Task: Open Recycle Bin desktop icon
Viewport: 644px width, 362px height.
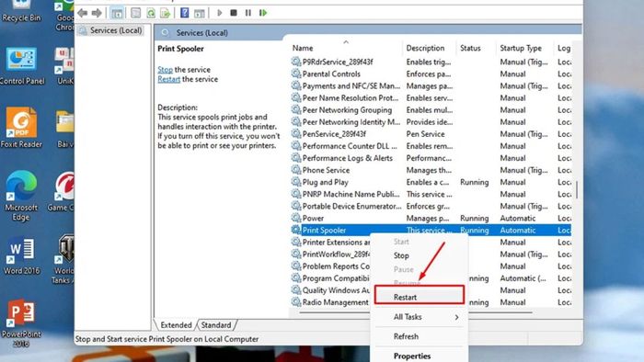Action: click(x=21, y=11)
